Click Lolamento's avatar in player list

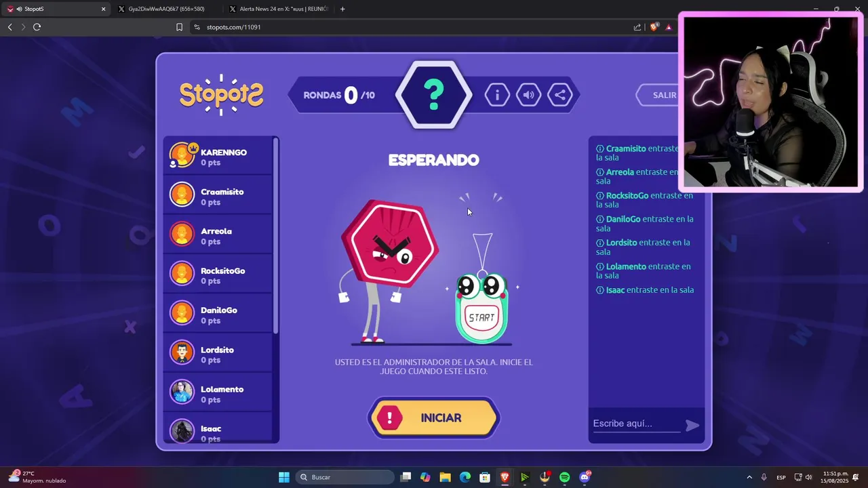coord(182,392)
